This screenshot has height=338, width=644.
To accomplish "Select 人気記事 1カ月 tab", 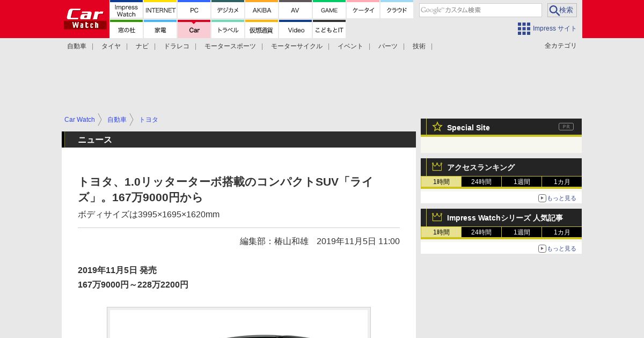I will click(x=562, y=232).
